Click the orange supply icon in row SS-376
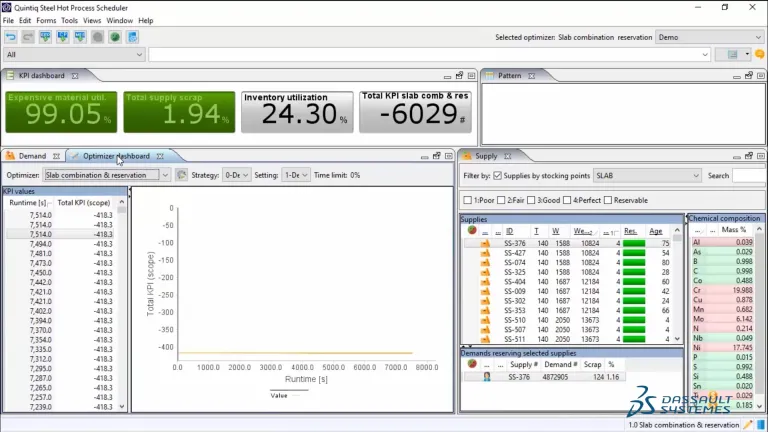 point(485,243)
